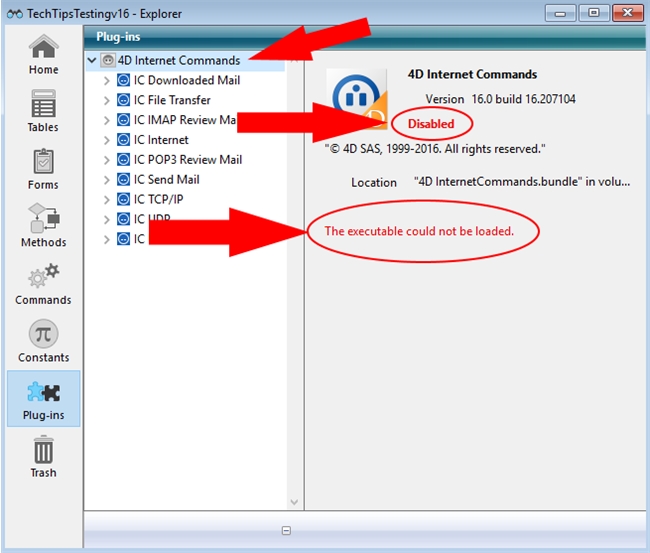Select IC Internet tree item
The height and width of the screenshot is (553, 650).
pyautogui.click(x=161, y=140)
